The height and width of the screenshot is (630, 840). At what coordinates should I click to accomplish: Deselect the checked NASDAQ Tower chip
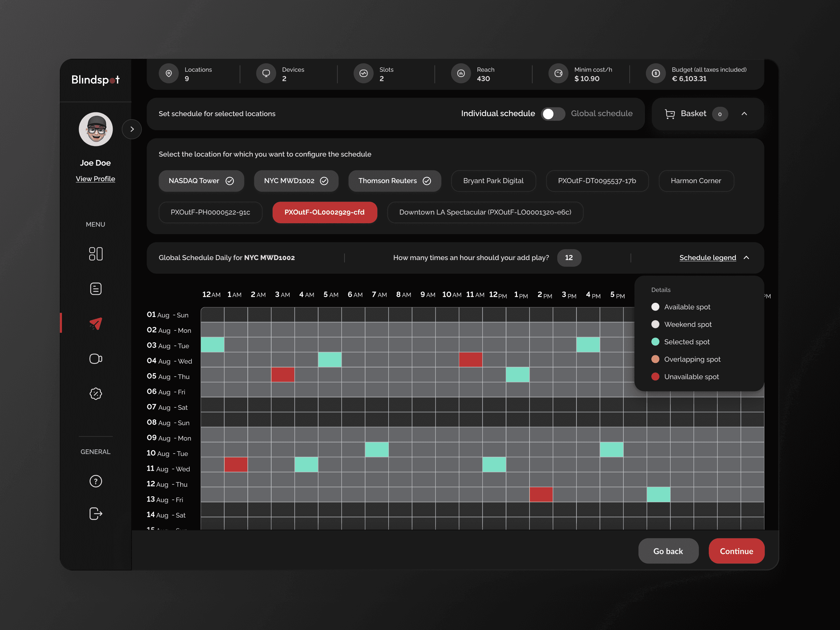click(x=201, y=181)
